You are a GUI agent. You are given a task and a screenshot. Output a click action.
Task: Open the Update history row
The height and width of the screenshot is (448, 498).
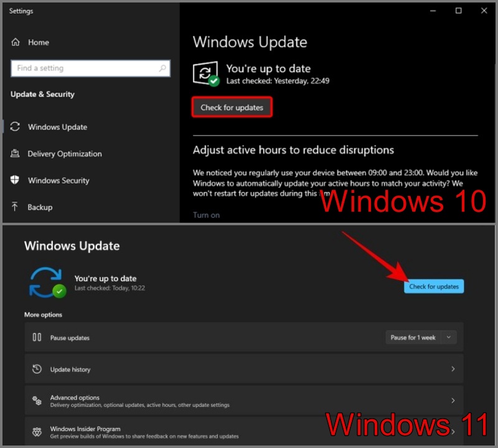click(x=244, y=368)
